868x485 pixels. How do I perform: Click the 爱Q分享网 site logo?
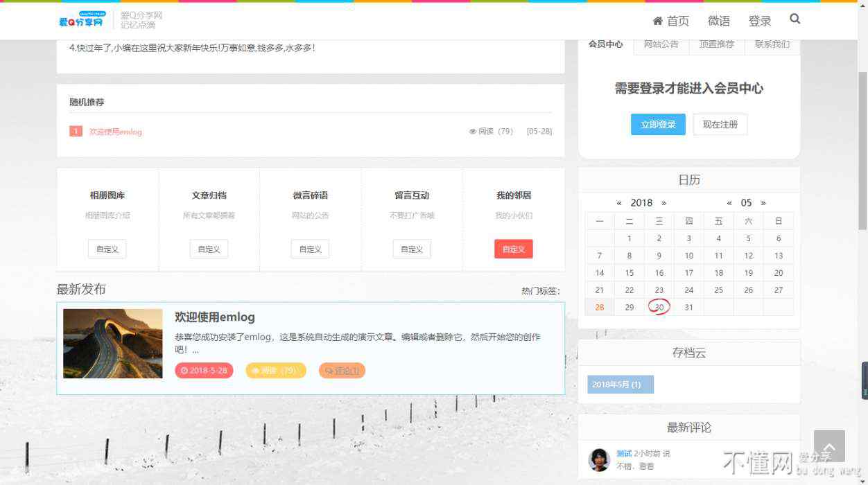coord(82,19)
